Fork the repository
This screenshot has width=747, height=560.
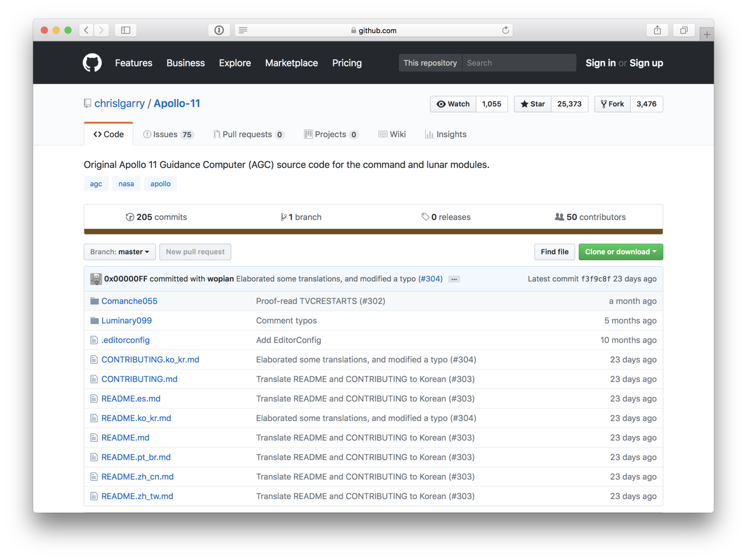(613, 104)
